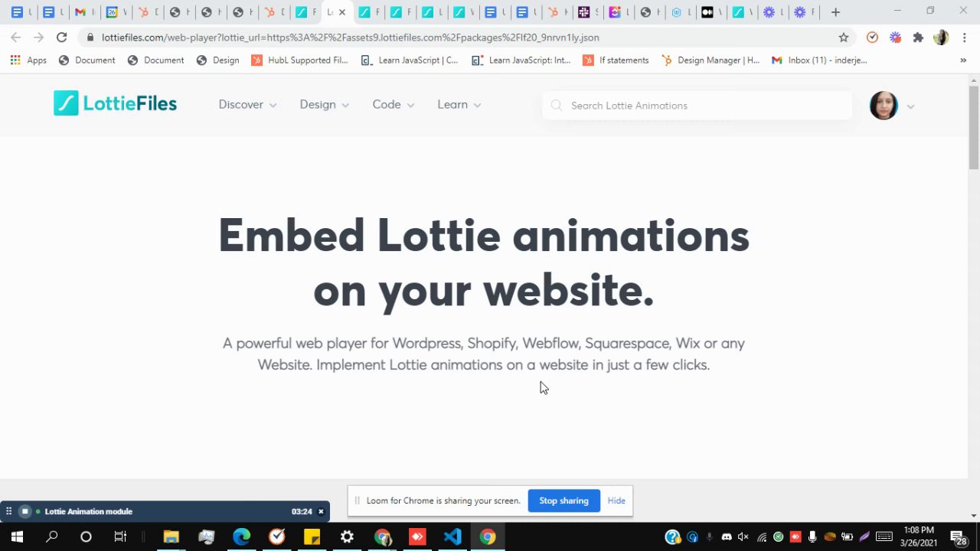Open the Inbox (11) Gmail bookmark
980x551 pixels.
click(x=819, y=60)
